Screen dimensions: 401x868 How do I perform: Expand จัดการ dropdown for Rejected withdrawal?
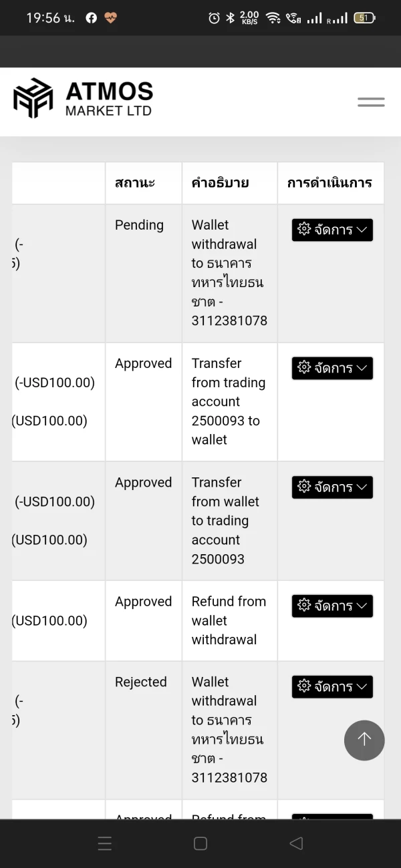tap(332, 686)
